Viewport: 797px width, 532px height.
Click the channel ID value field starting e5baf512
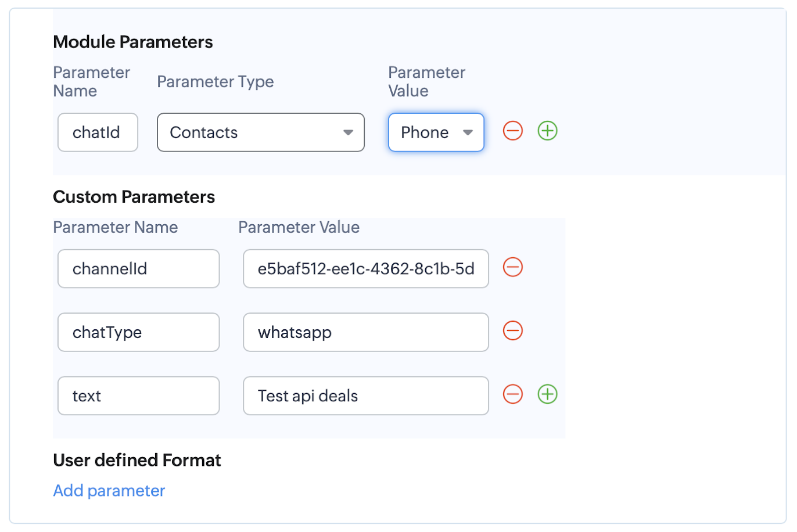365,269
